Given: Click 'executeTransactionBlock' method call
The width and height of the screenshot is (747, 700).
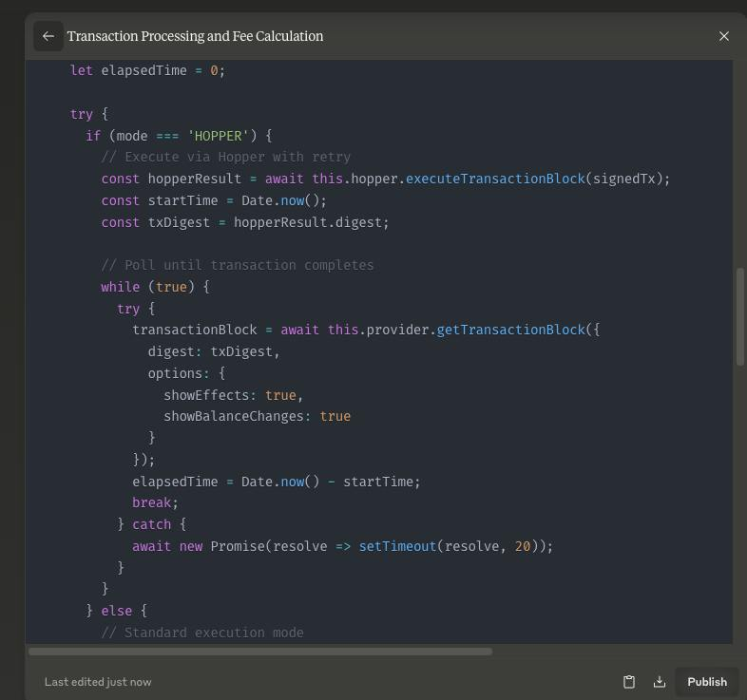Looking at the screenshot, I should point(495,179).
